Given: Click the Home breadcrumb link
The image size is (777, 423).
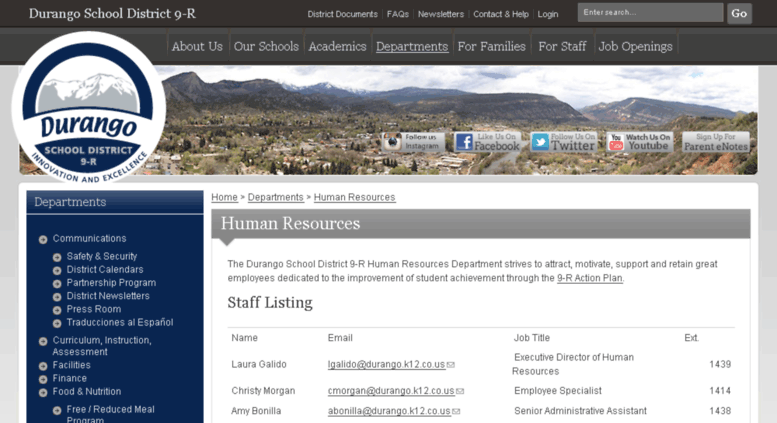Looking at the screenshot, I should coord(224,197).
